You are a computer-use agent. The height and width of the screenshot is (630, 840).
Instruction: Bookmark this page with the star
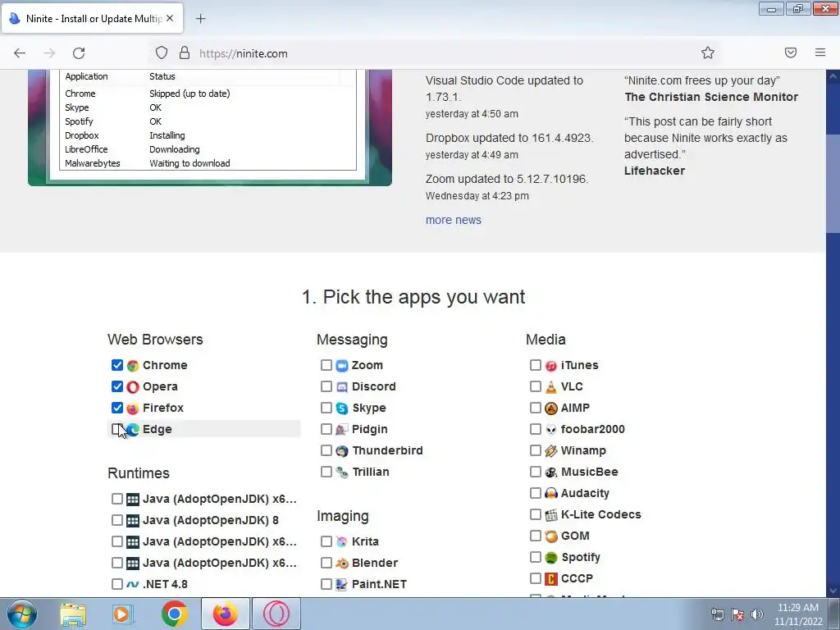pos(708,52)
